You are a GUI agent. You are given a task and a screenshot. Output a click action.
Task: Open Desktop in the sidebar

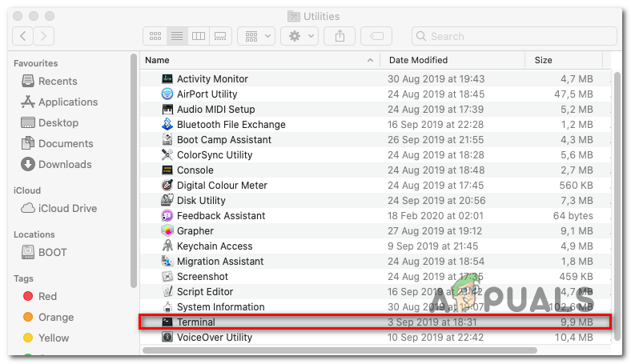point(50,122)
